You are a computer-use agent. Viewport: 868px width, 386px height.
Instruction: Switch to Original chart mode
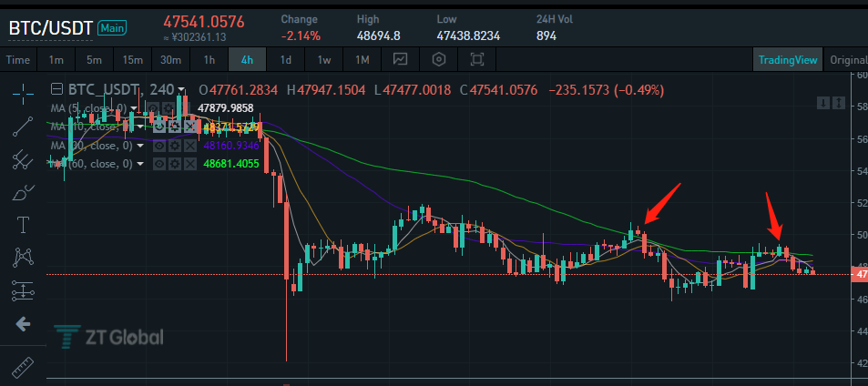click(x=847, y=60)
